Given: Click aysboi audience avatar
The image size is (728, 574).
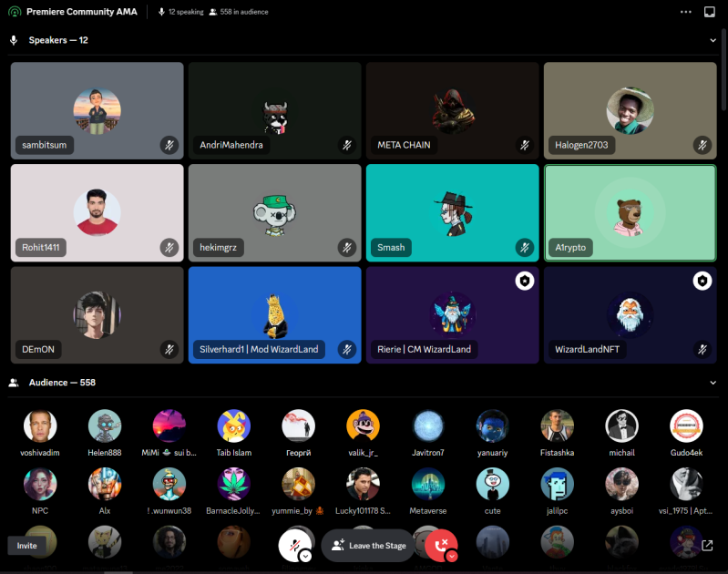Looking at the screenshot, I should tap(621, 484).
